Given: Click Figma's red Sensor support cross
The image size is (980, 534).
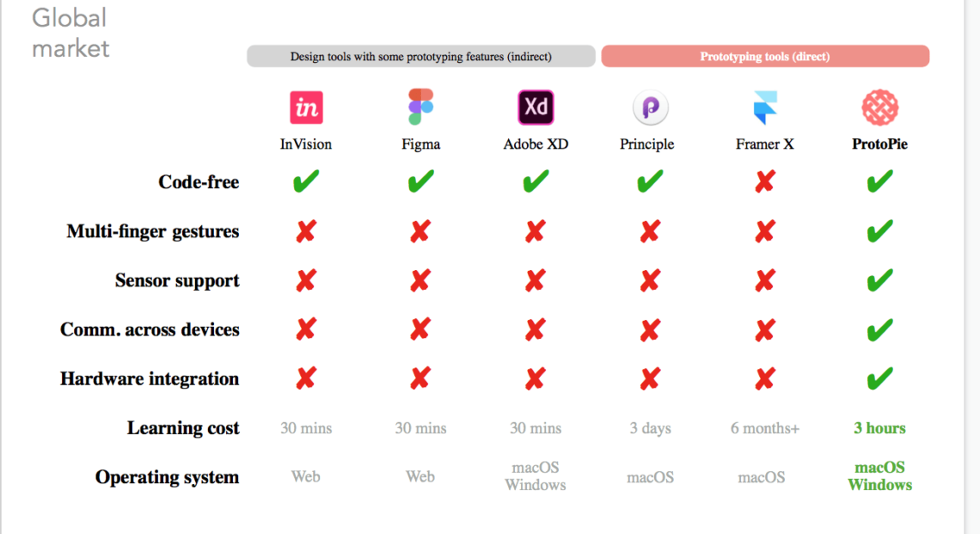Looking at the screenshot, I should coord(420,280).
